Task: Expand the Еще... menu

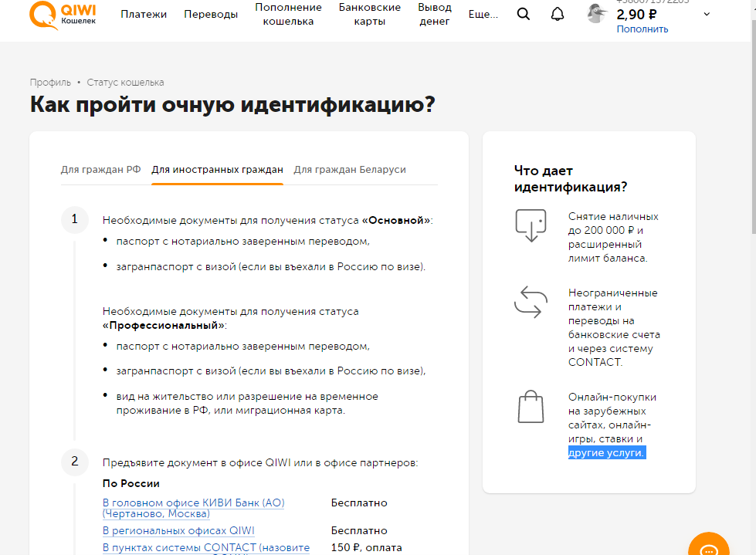Action: pos(483,15)
